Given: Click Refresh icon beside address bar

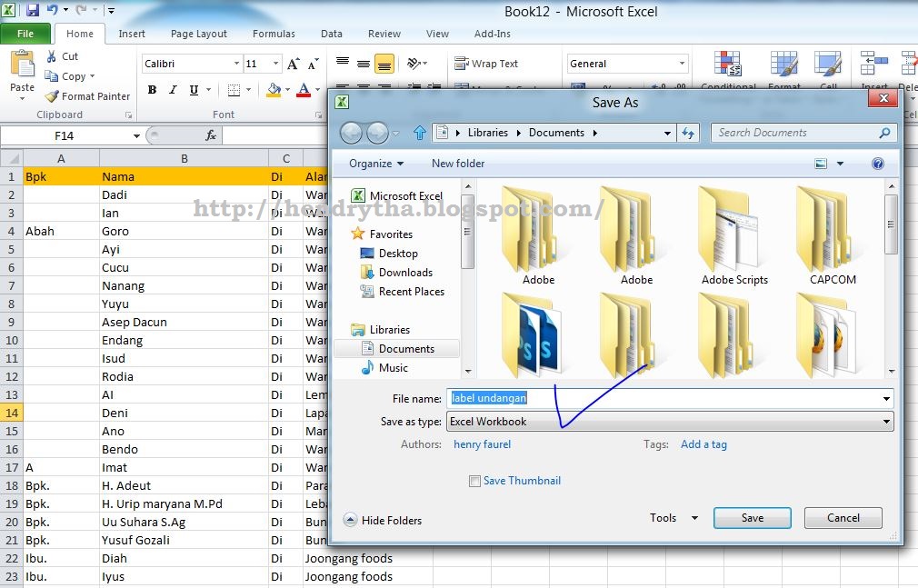Looking at the screenshot, I should (689, 133).
